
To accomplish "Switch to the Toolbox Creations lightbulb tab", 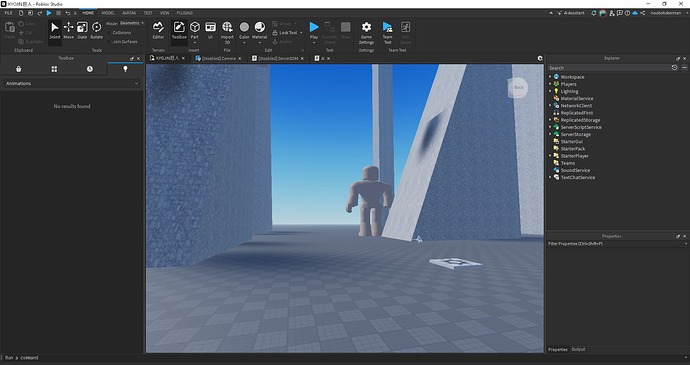I will 125,69.
